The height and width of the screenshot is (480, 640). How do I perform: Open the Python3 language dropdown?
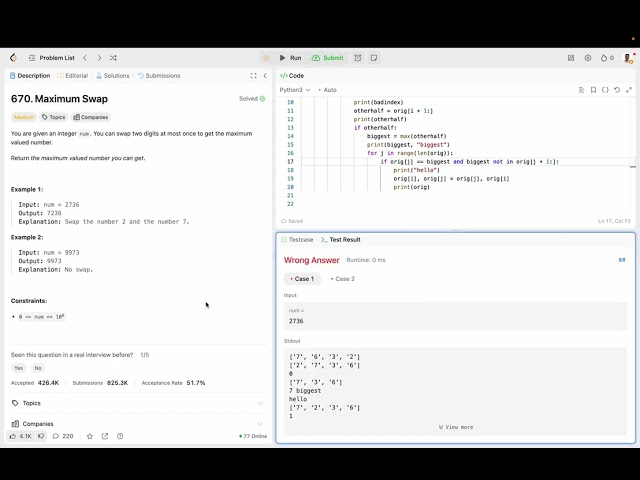point(295,90)
